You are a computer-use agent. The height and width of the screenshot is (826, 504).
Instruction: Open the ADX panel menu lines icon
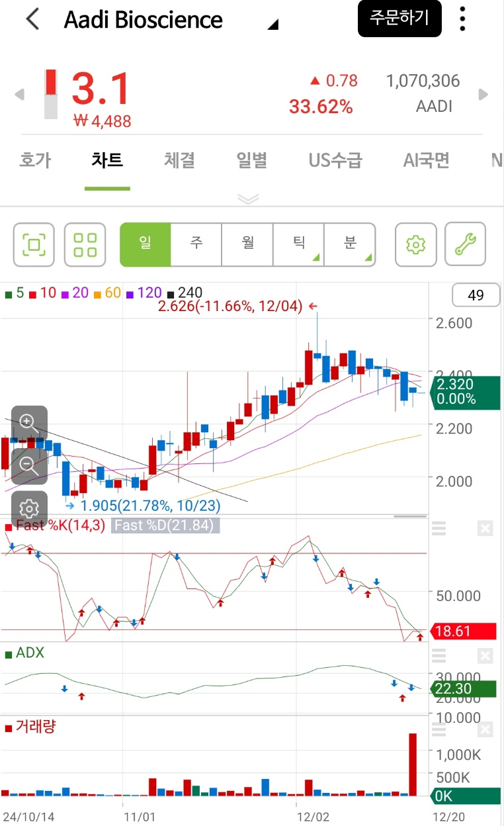pos(439,655)
